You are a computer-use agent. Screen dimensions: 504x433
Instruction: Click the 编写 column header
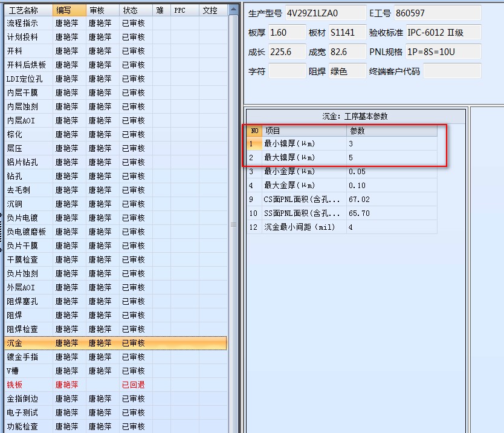[69, 10]
